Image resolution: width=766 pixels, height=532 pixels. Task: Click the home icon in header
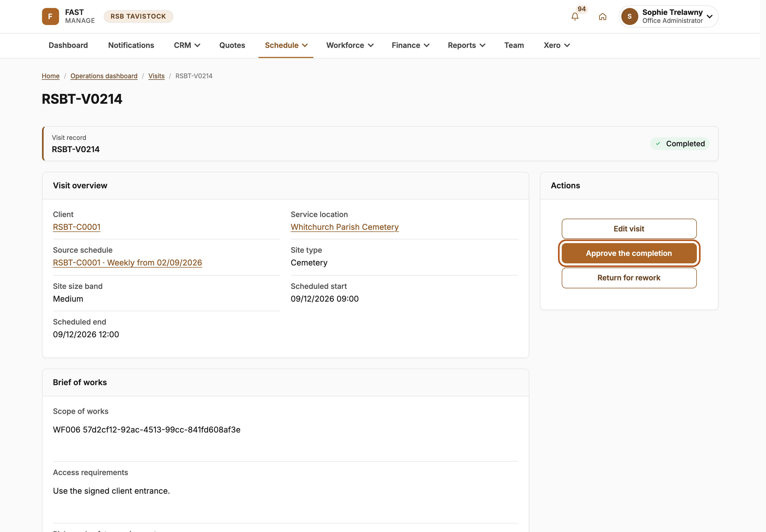(602, 16)
